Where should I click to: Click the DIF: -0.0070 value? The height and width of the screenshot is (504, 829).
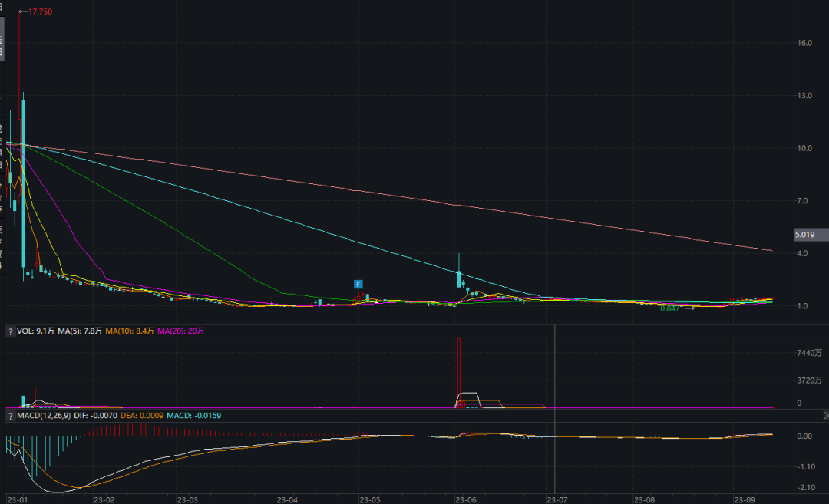96,416
